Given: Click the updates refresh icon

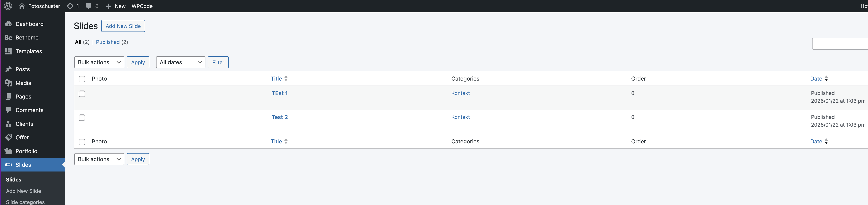Looking at the screenshot, I should coord(70,6).
